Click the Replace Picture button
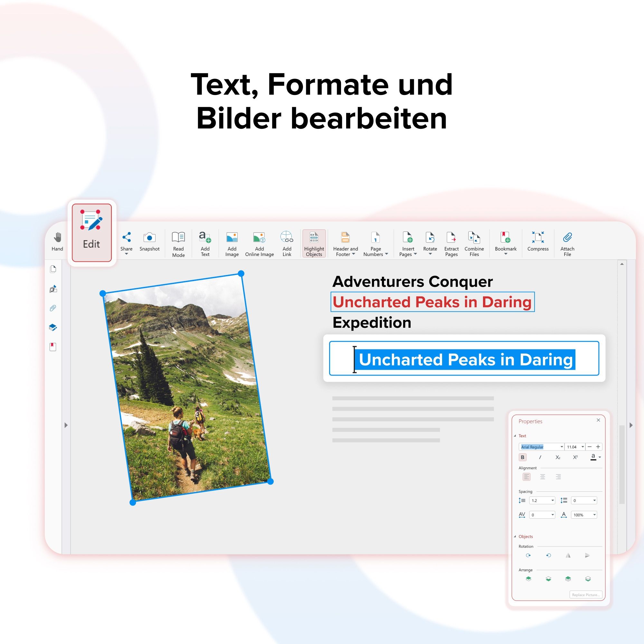This screenshot has width=644, height=644. click(x=586, y=595)
